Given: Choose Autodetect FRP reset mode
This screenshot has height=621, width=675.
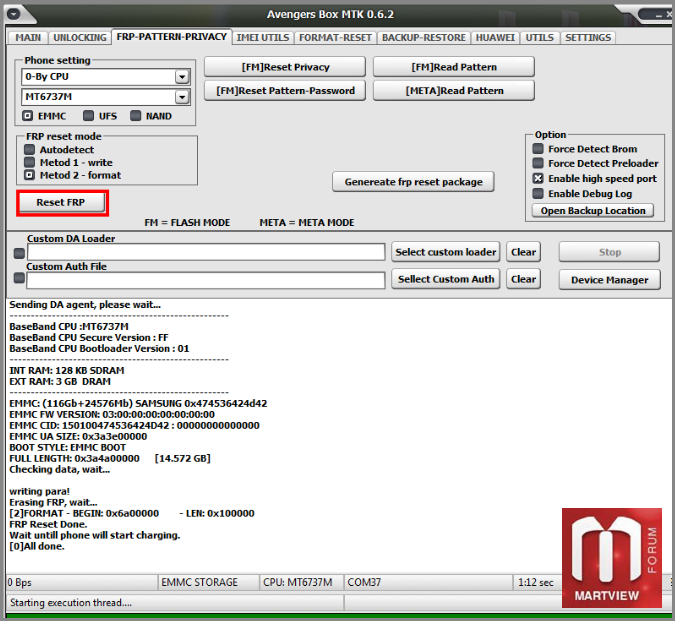Looking at the screenshot, I should tap(29, 150).
